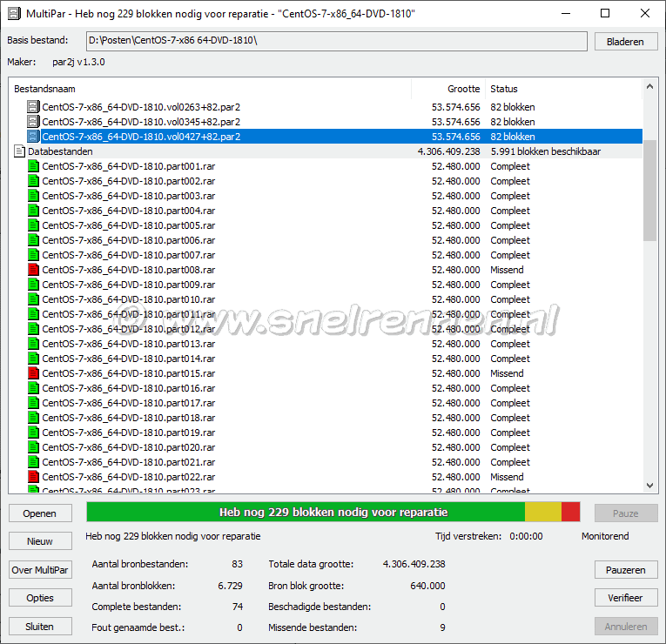Click the par2 icon for vol0345+82.par2
This screenshot has height=644, width=666.
coord(33,122)
